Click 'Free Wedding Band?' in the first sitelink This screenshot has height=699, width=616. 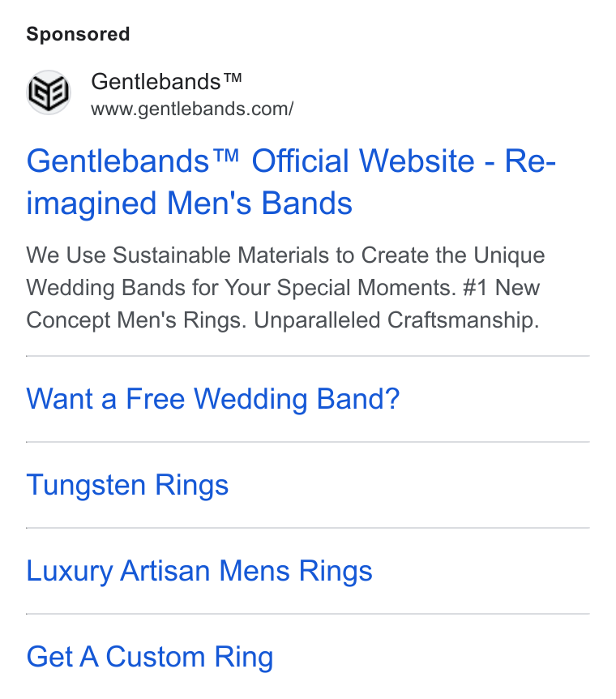click(263, 398)
